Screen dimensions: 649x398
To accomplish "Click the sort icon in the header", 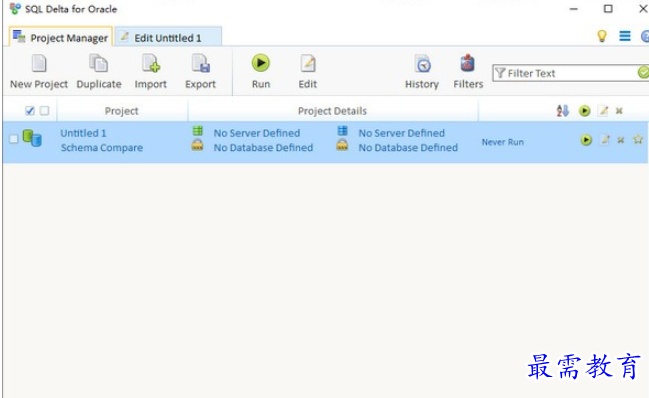I will coord(562,110).
